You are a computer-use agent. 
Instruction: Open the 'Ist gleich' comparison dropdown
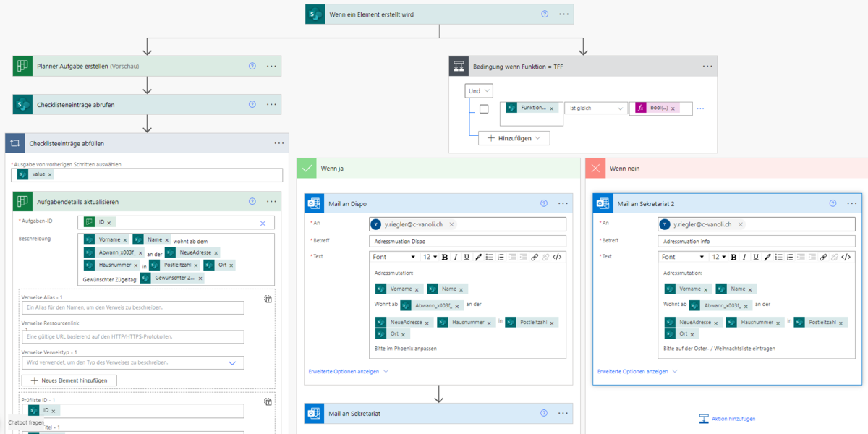596,109
